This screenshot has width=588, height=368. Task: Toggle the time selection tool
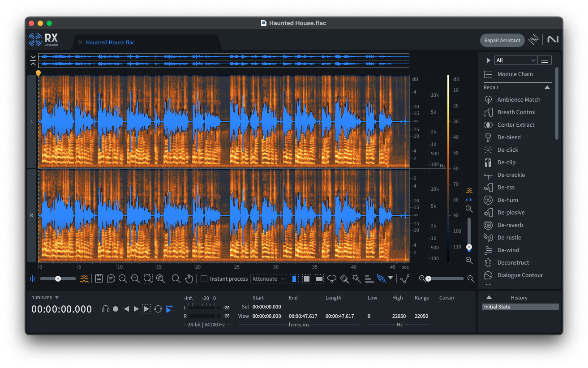(x=294, y=278)
